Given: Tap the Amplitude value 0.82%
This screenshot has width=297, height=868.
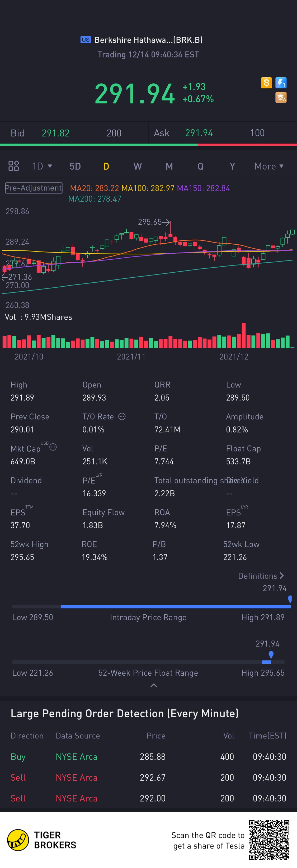Looking at the screenshot, I should coord(237,430).
